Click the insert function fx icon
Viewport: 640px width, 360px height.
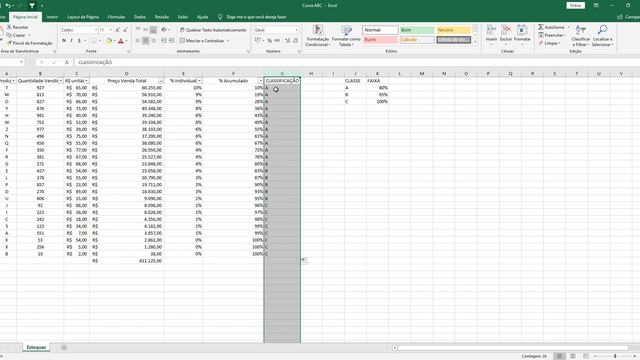point(67,62)
